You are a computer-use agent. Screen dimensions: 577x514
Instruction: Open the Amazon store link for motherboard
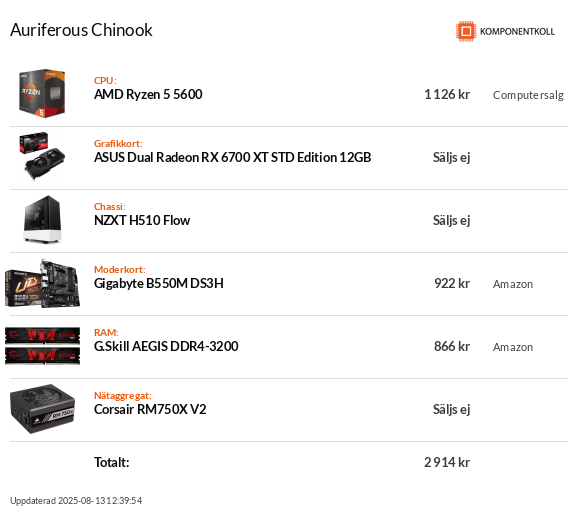(x=513, y=284)
